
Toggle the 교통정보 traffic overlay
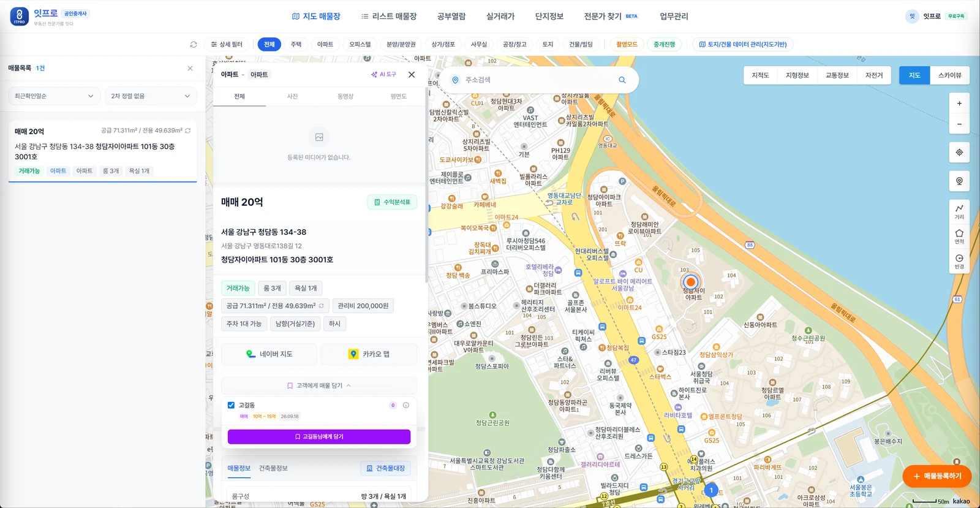pyautogui.click(x=837, y=75)
